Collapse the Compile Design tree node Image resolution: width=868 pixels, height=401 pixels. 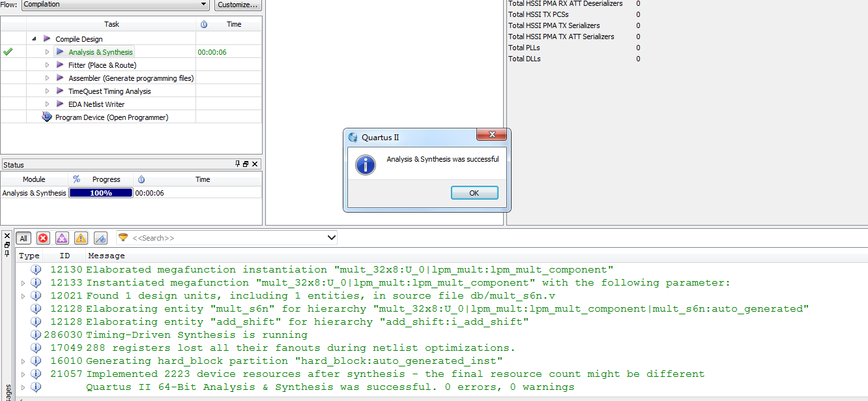tap(34, 39)
